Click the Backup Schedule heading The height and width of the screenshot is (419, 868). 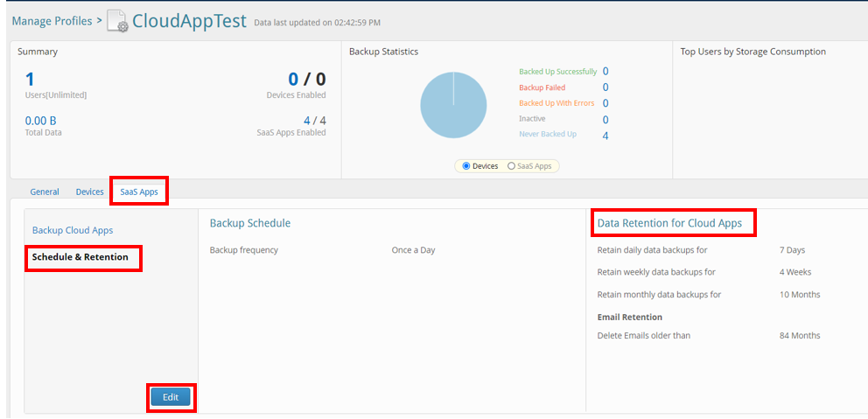pos(250,223)
